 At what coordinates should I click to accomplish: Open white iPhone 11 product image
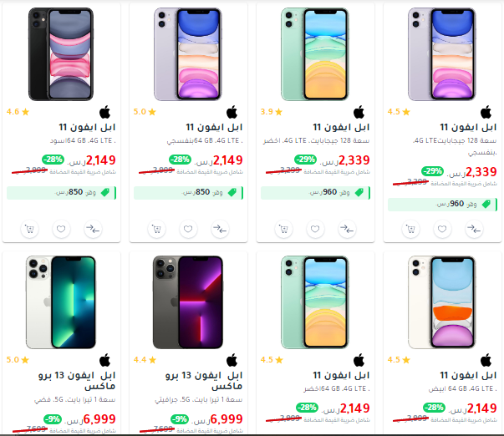[442, 302]
